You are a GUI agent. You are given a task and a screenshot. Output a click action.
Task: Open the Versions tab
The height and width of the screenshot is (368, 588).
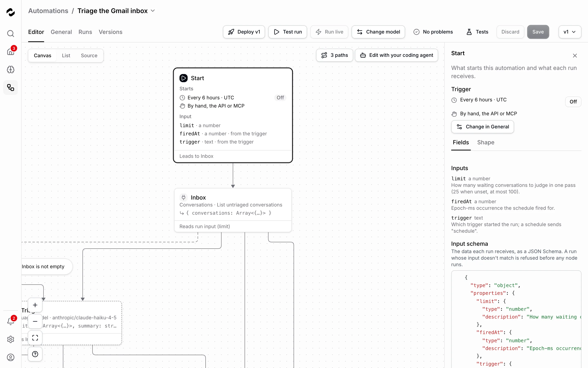110,32
